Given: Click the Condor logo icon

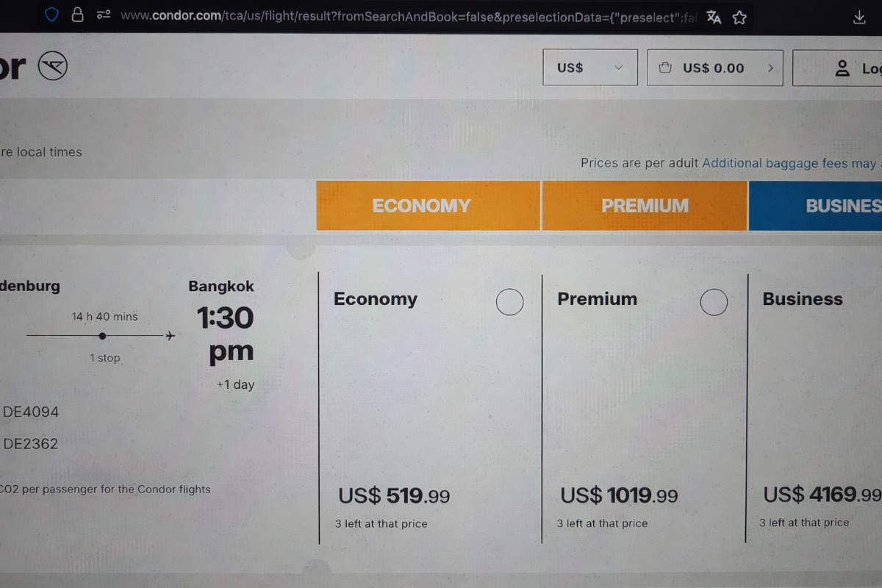Looking at the screenshot, I should [53, 68].
